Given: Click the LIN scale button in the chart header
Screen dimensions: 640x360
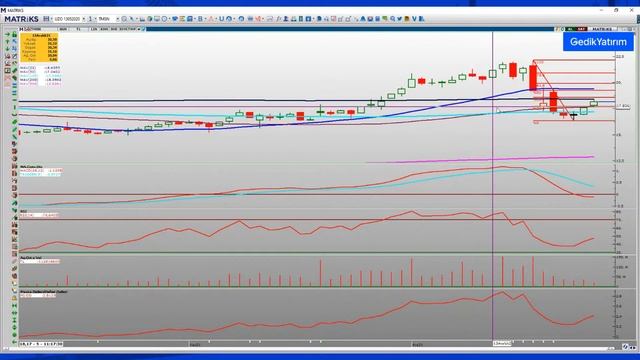Looking at the screenshot, I should 93,29.
